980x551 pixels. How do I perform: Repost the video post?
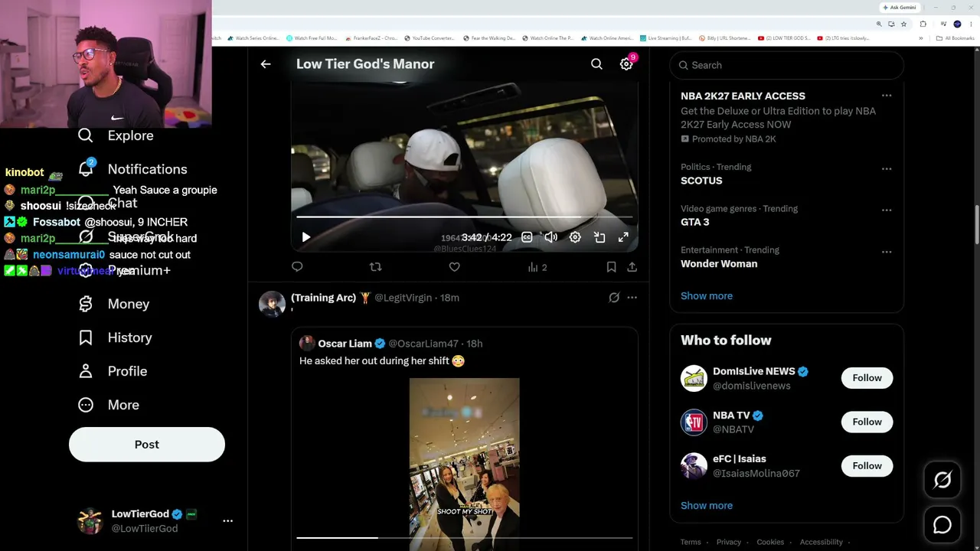(375, 267)
